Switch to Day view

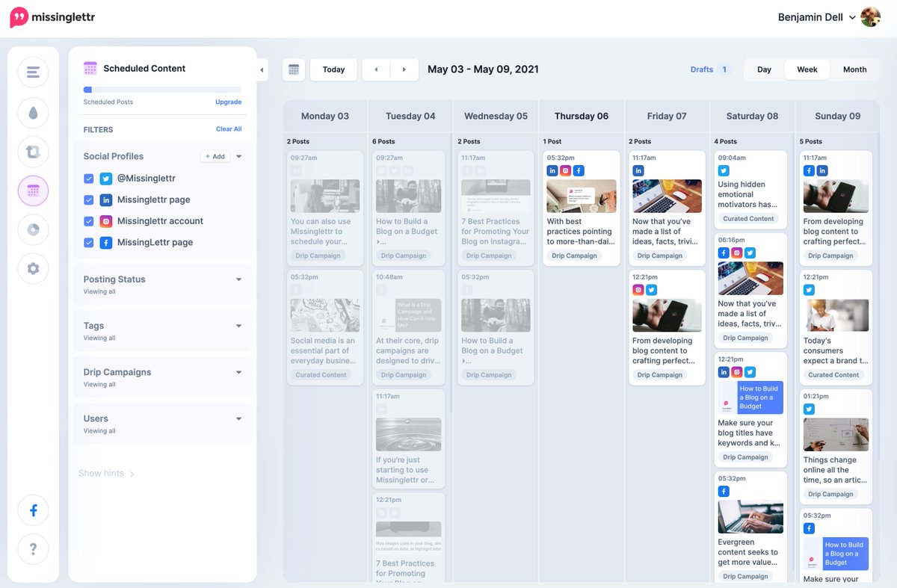point(764,69)
